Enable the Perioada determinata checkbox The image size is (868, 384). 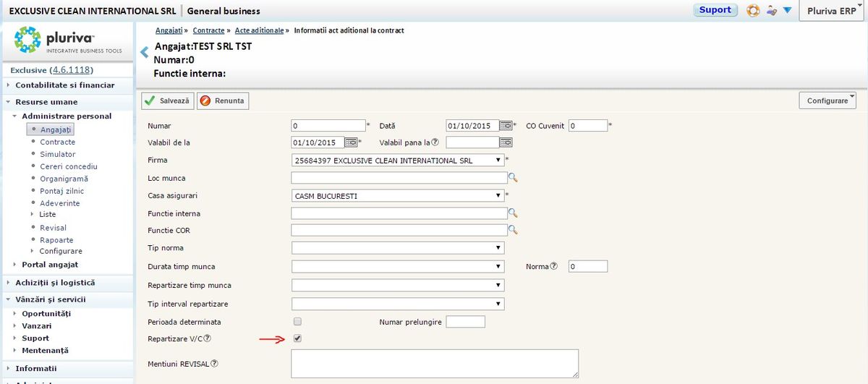click(297, 321)
